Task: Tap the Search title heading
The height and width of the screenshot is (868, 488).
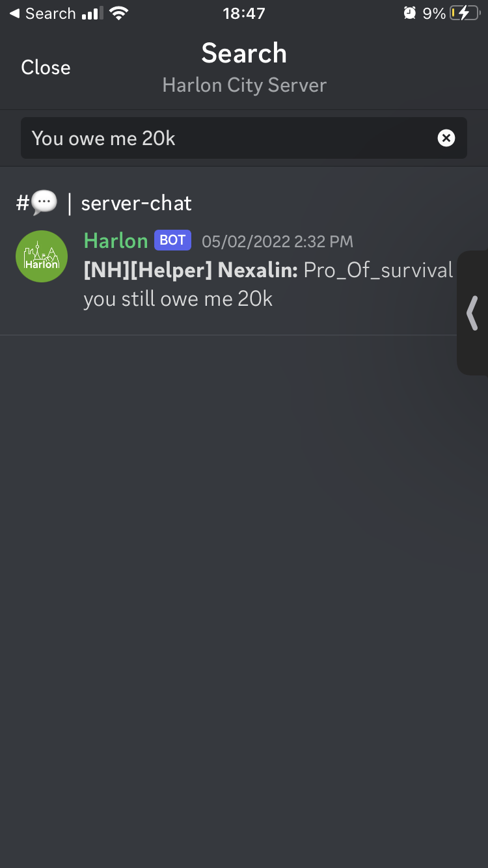Action: click(244, 53)
